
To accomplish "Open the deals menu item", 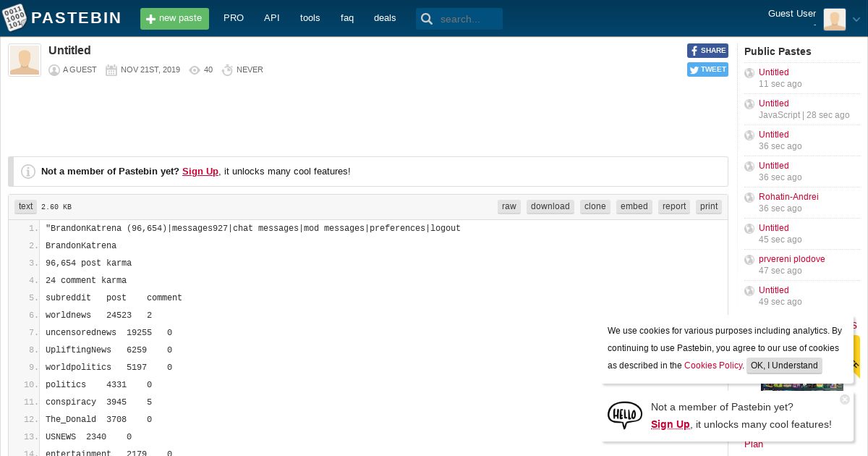I will (x=385, y=18).
